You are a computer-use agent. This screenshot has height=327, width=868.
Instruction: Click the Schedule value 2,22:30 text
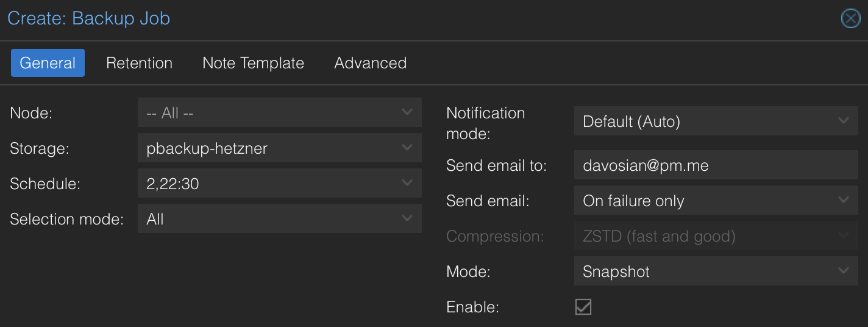173,184
